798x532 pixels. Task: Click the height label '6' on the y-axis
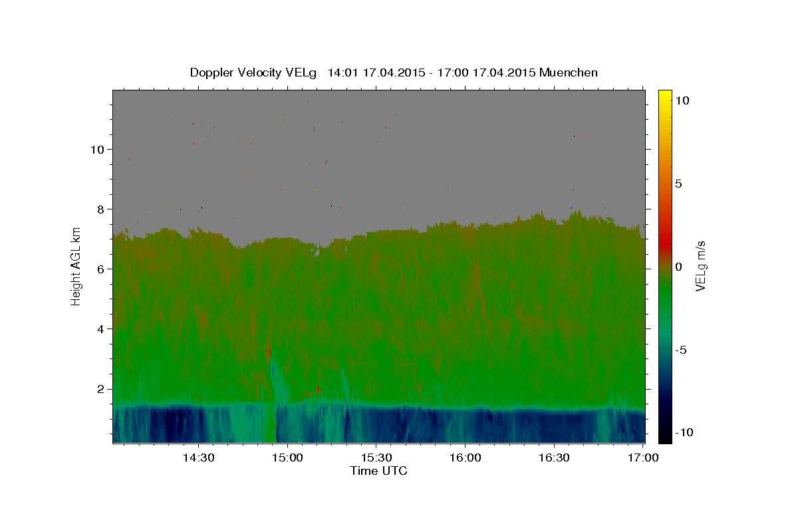tap(101, 269)
